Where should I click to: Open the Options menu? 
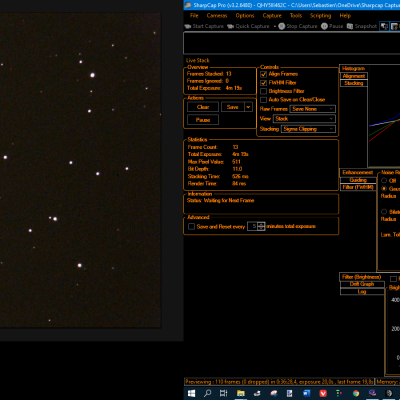tap(245, 16)
